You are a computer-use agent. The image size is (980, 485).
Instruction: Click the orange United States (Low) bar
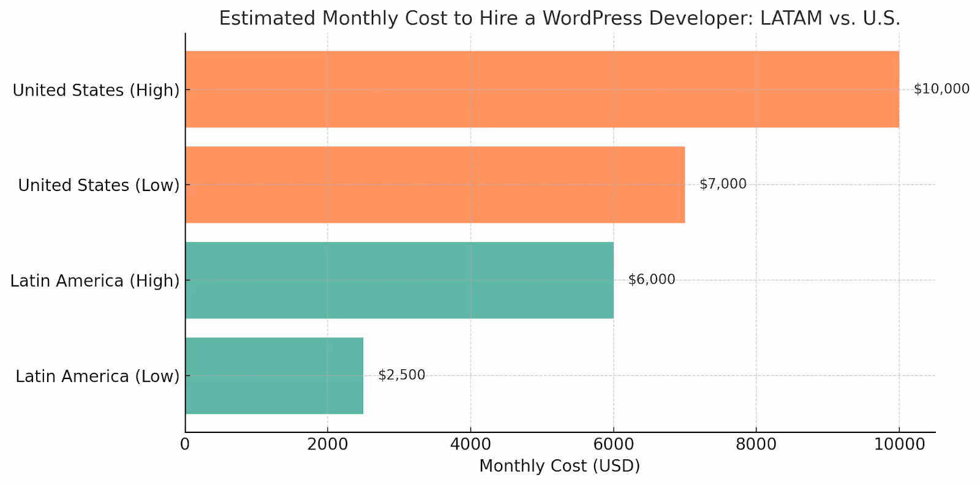click(435, 184)
